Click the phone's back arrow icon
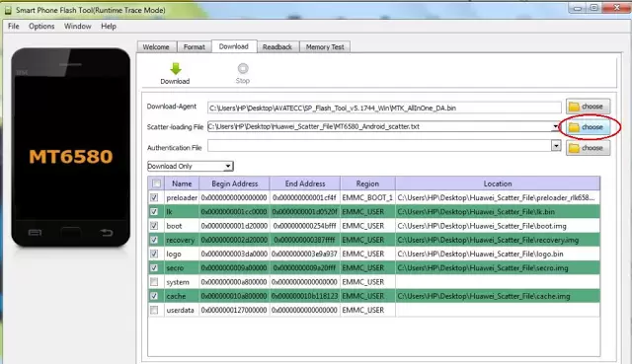This screenshot has width=632, height=364. tap(107, 233)
